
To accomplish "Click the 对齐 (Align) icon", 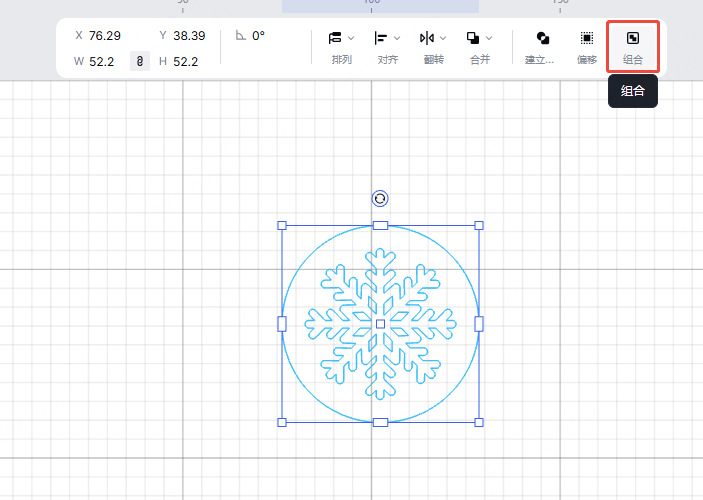I will click(x=381, y=38).
